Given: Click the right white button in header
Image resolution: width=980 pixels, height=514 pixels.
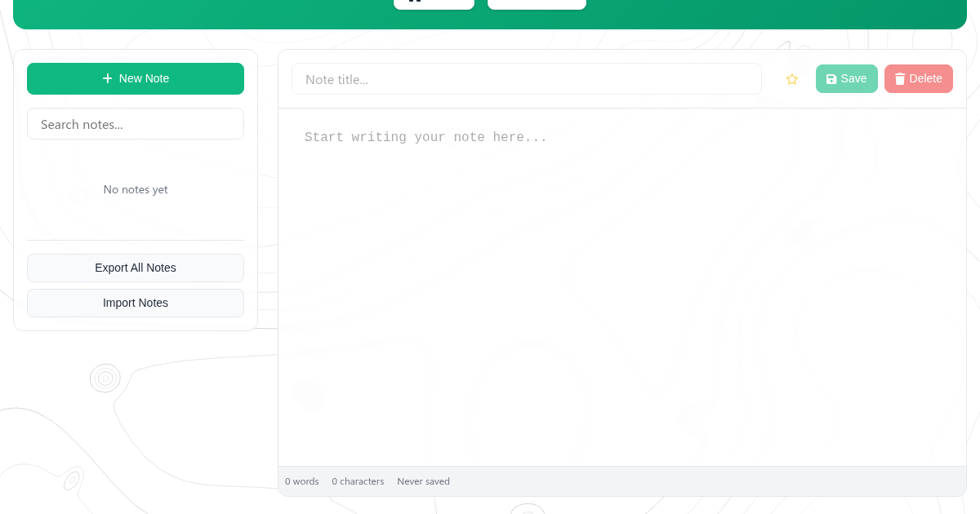Looking at the screenshot, I should click(x=537, y=3).
